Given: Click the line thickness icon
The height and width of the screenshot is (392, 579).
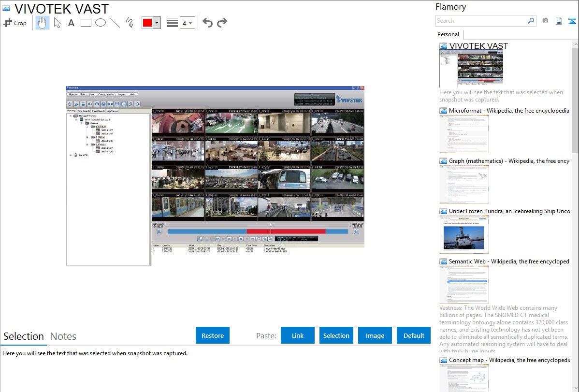Looking at the screenshot, I should 173,23.
